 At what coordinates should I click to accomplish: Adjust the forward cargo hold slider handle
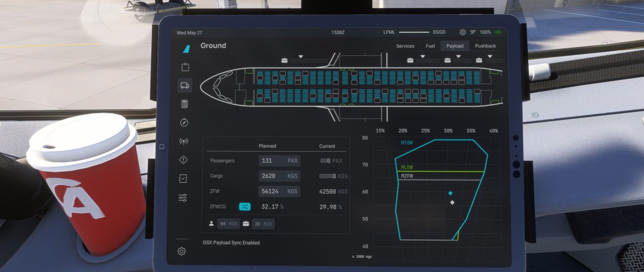tap(301, 56)
